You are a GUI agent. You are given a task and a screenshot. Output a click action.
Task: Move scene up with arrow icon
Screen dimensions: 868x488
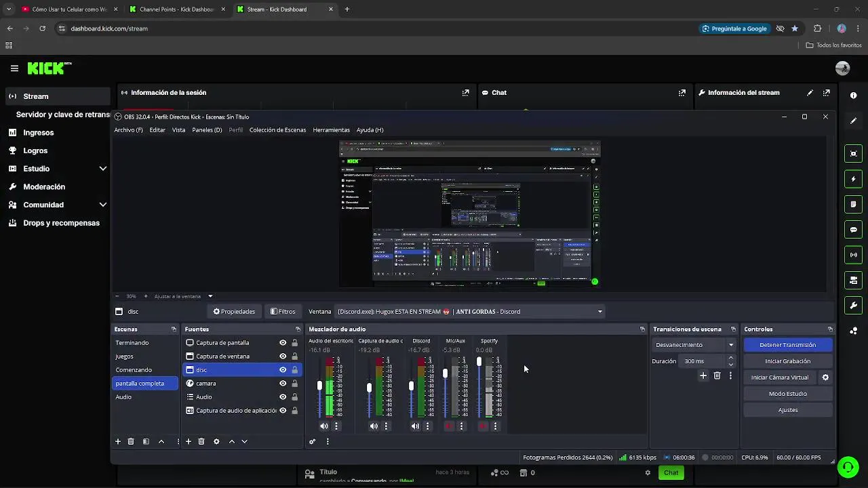161,441
